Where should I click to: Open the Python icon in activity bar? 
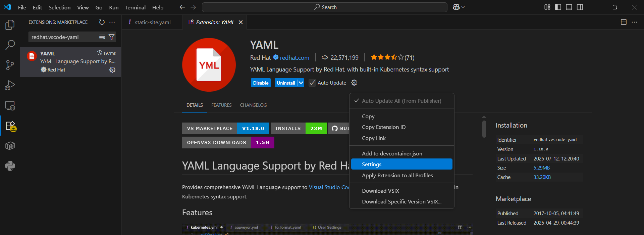click(10, 166)
